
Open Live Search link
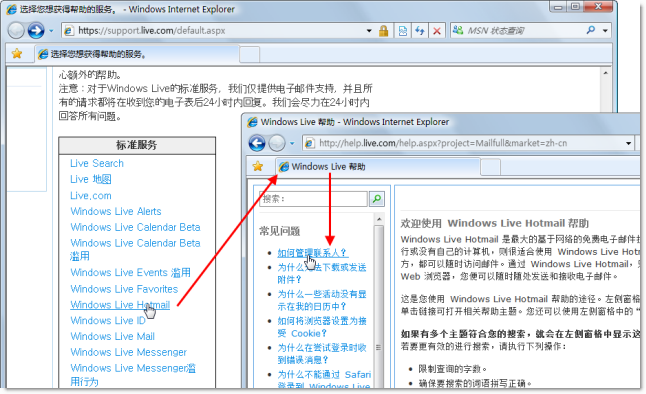coord(97,163)
